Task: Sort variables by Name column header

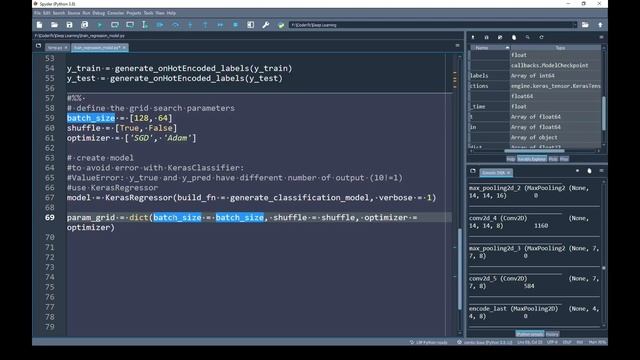Action: 489,48
